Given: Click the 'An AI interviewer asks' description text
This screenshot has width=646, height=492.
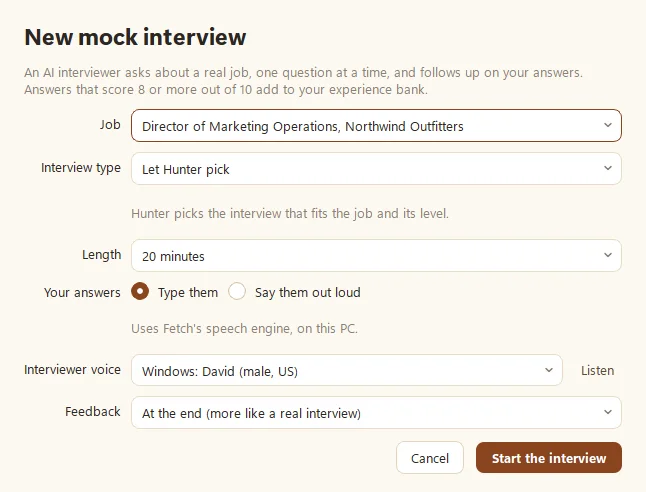Looking at the screenshot, I should [303, 81].
